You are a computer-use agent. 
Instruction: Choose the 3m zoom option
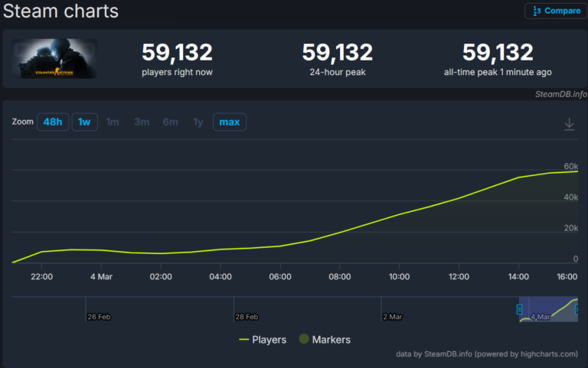[142, 122]
